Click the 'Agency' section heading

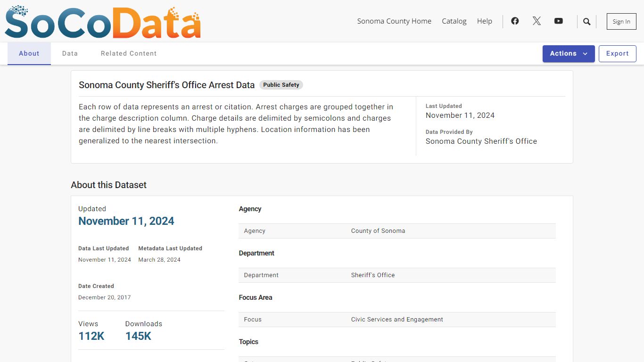[250, 209]
